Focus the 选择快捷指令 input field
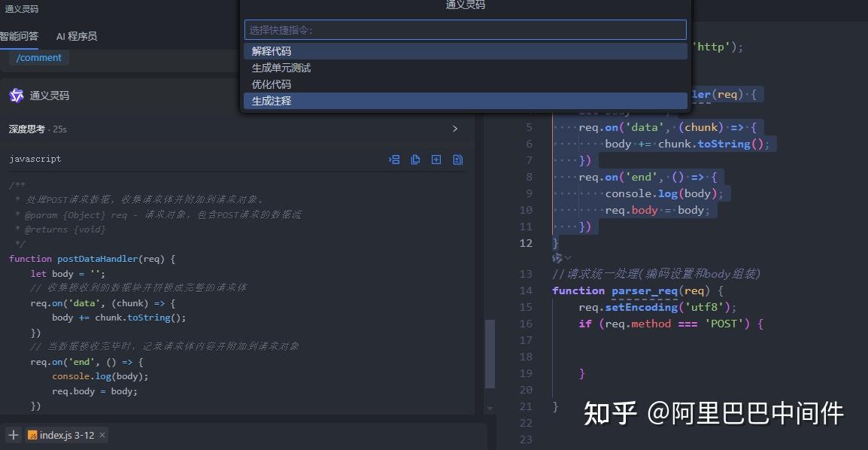 click(x=465, y=30)
